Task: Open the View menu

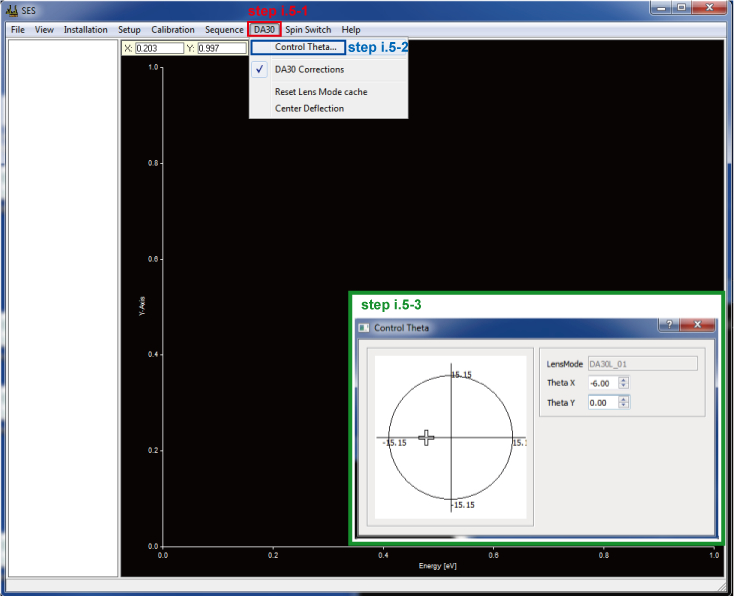Action: click(44, 30)
